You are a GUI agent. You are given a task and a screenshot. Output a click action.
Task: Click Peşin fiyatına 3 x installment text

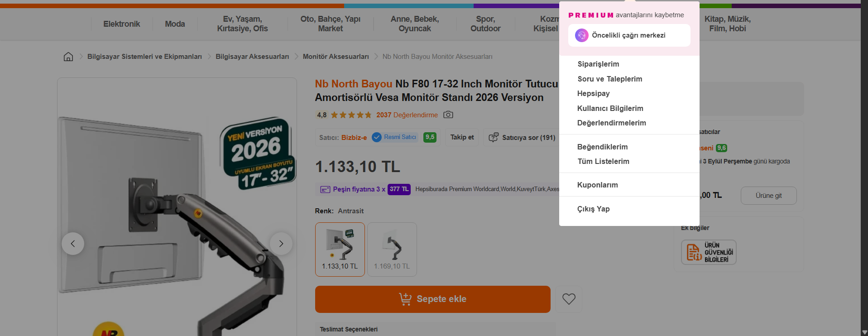coord(359,189)
